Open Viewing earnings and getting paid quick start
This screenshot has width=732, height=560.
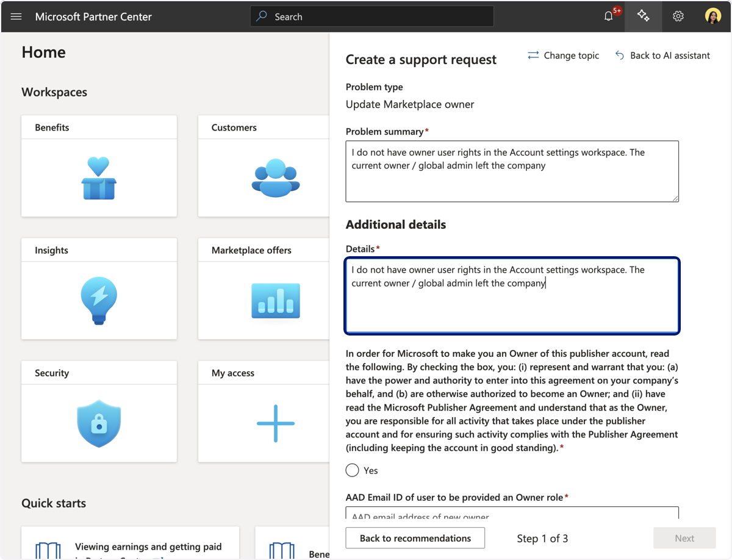click(x=148, y=547)
